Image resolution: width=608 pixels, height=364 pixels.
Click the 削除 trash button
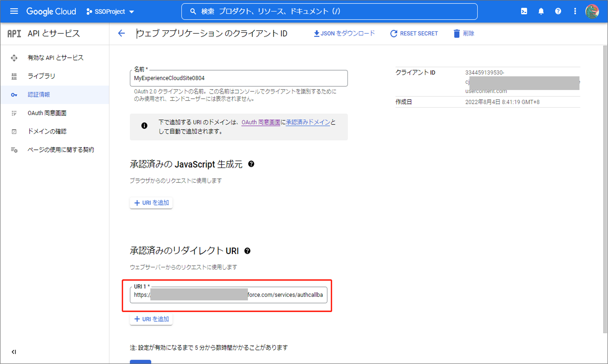pyautogui.click(x=464, y=33)
